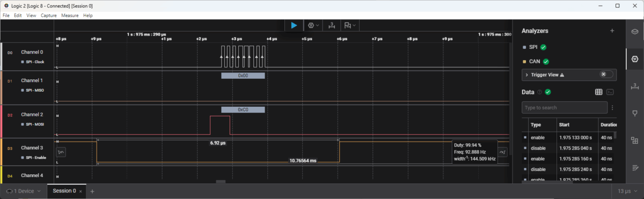Image resolution: width=644 pixels, height=199 pixels.
Task: Select the row starting 1.975 285 240 s
Action: coord(569,169)
